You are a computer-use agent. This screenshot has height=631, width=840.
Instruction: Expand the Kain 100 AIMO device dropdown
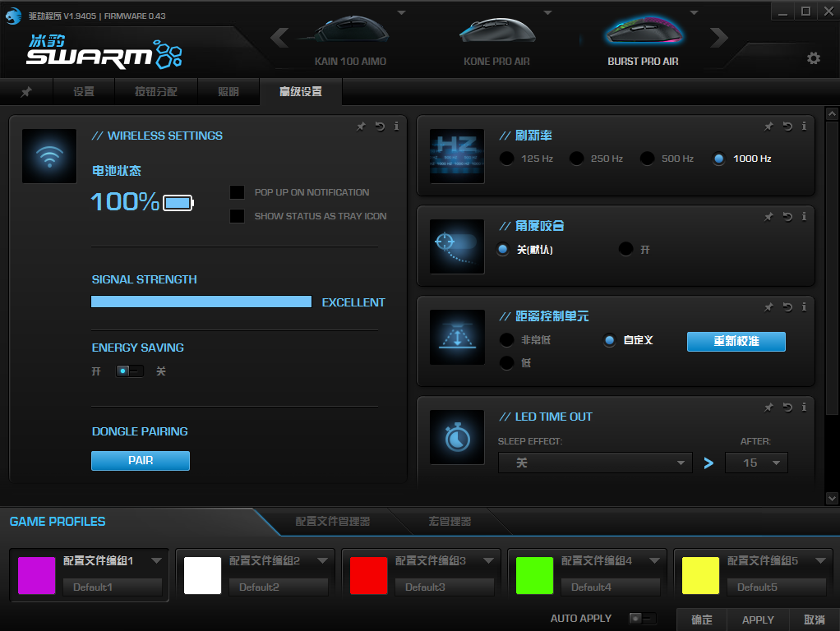401,12
